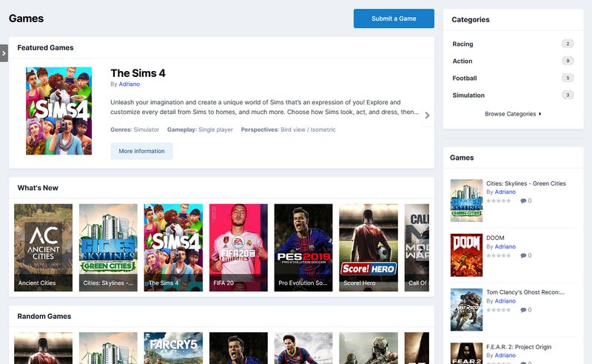Click the Football count badge 5
This screenshot has height=364, width=592.
point(568,78)
